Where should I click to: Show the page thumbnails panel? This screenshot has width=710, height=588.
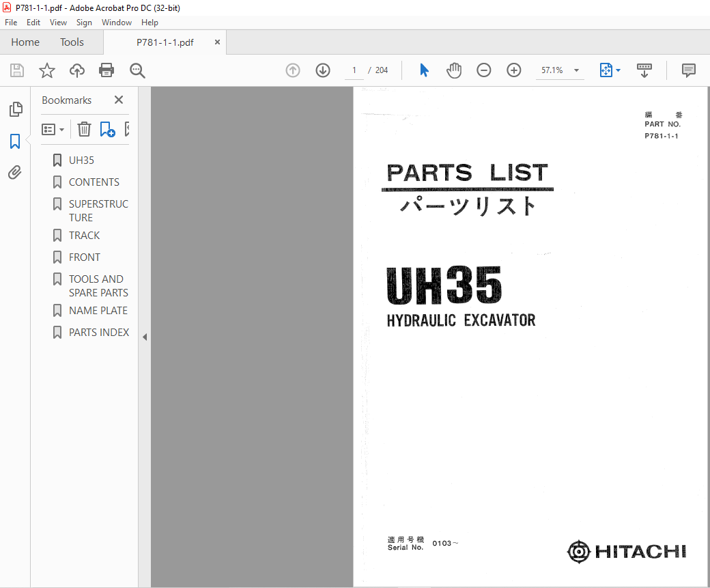16,109
